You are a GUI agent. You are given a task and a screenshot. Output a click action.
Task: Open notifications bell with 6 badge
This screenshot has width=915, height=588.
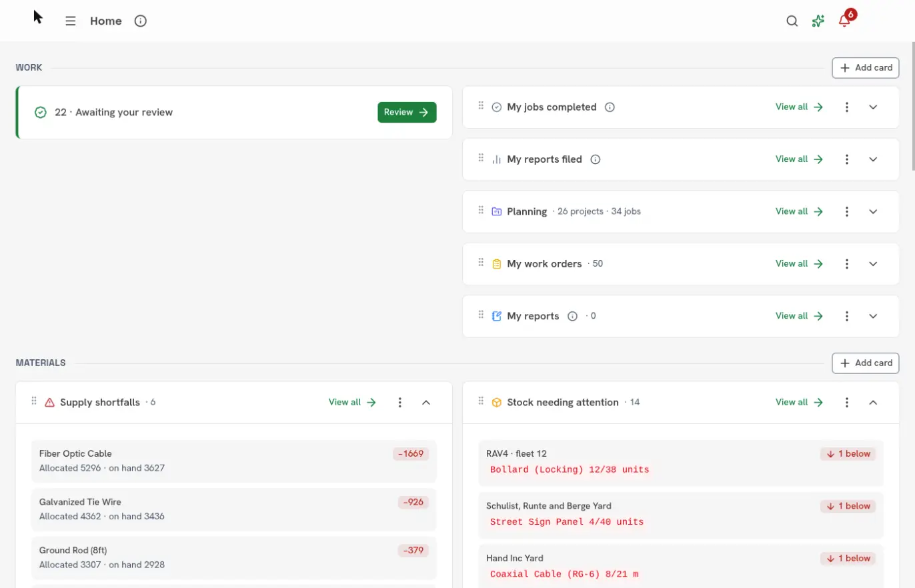point(845,20)
